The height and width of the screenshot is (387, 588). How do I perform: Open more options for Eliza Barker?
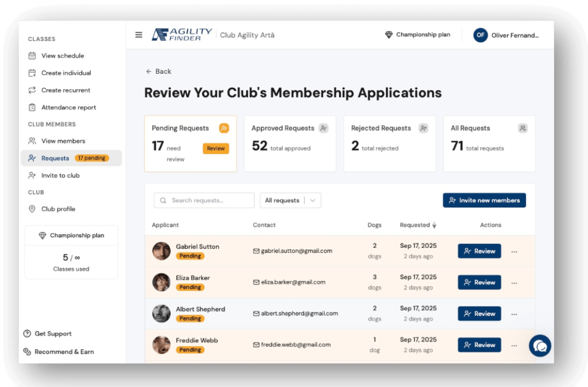514,283
